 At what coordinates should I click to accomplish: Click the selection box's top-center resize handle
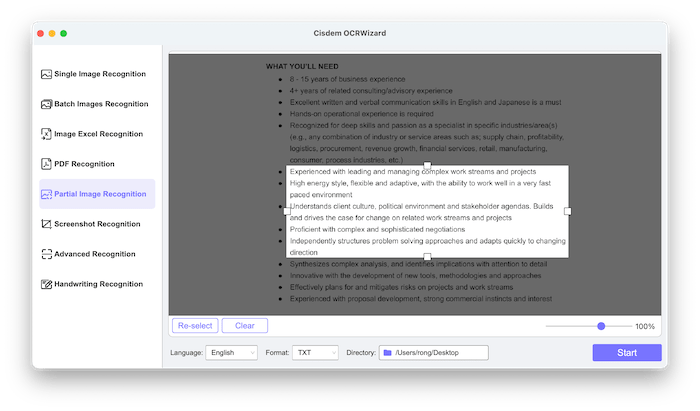[428, 164]
